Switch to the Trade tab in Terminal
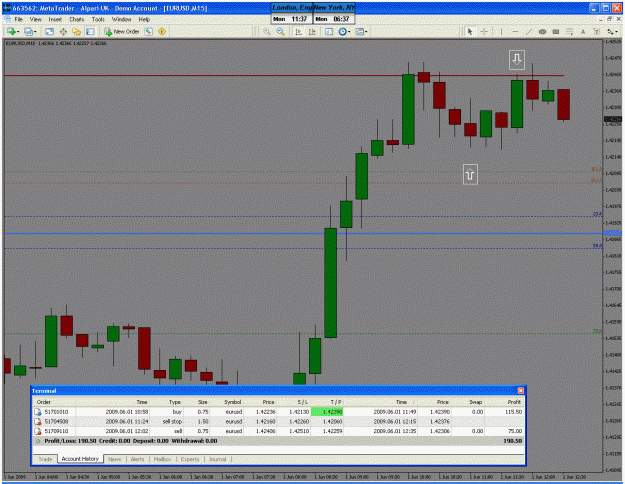The image size is (625, 484). tap(45, 459)
